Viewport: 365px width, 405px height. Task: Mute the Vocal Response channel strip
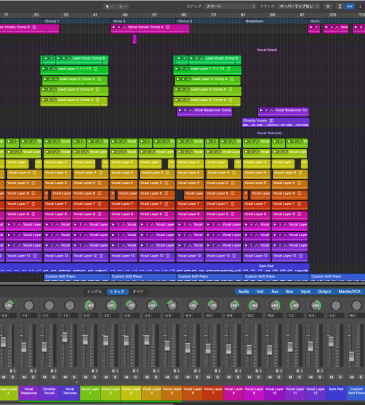[24, 377]
